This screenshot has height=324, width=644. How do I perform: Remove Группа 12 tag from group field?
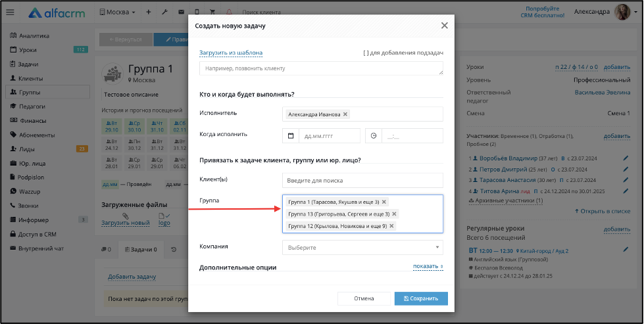391,226
